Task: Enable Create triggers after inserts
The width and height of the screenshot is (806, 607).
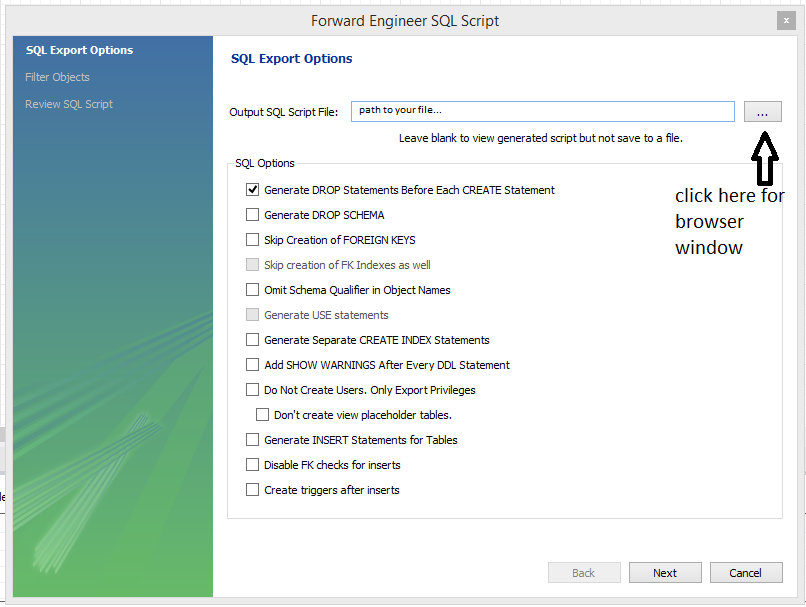Action: [x=253, y=490]
